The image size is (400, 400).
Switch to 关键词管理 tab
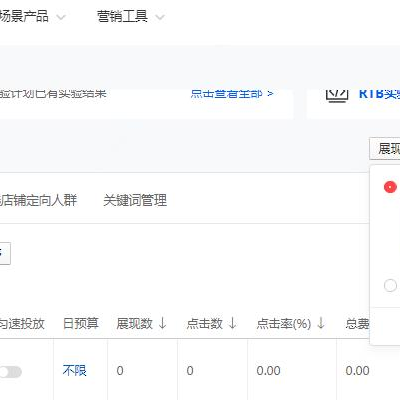tap(135, 200)
